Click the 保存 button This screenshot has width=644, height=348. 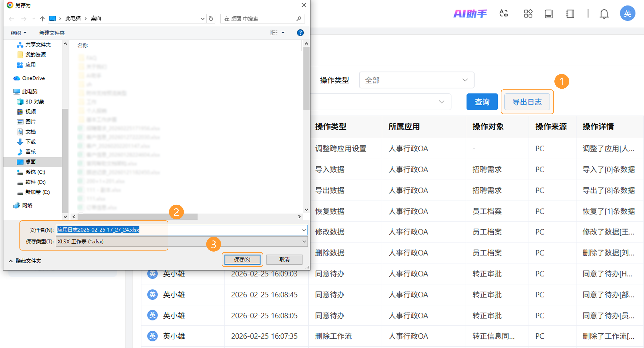[242, 260]
